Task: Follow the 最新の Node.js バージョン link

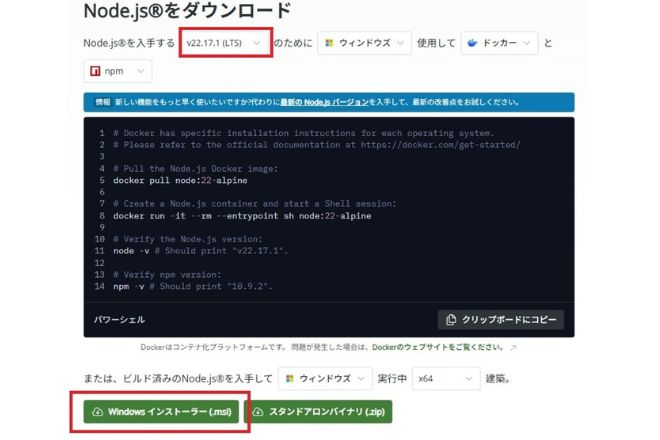Action: tap(325, 102)
